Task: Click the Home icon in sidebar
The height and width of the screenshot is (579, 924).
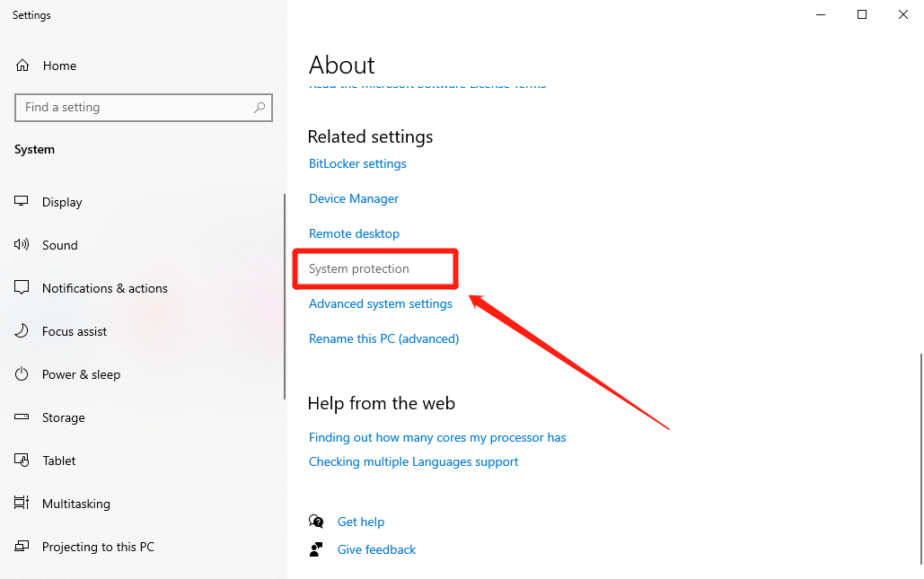Action: pyautogui.click(x=22, y=66)
